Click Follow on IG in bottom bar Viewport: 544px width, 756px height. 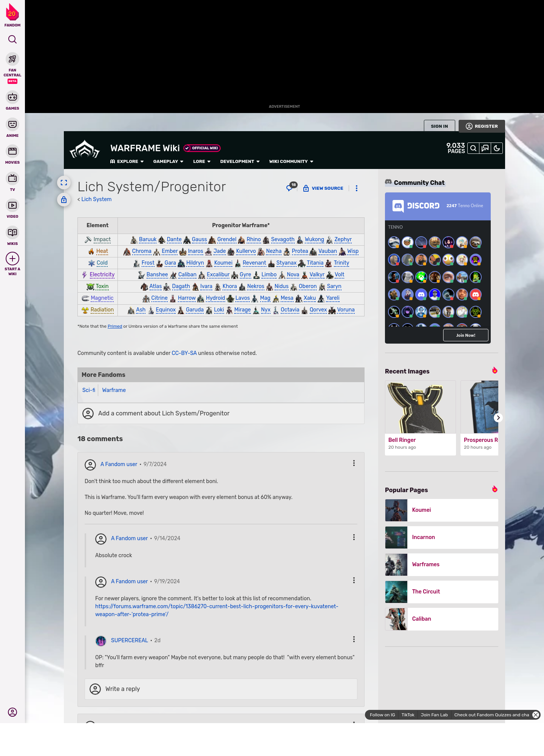coord(382,715)
